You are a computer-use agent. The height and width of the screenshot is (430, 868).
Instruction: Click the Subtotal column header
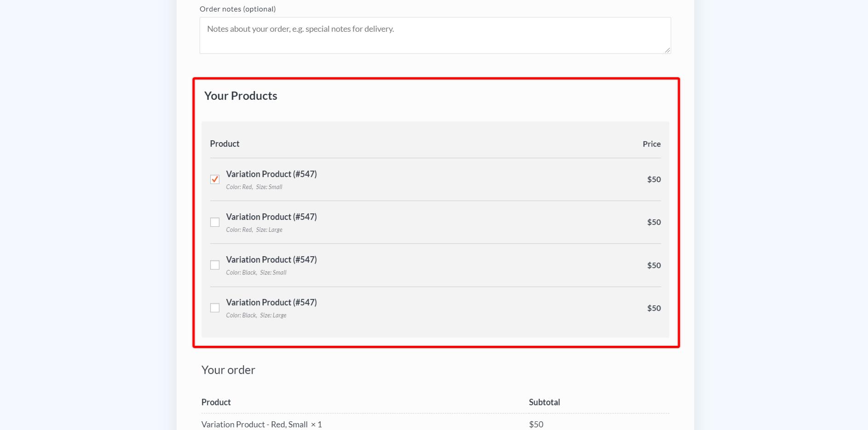coord(544,402)
